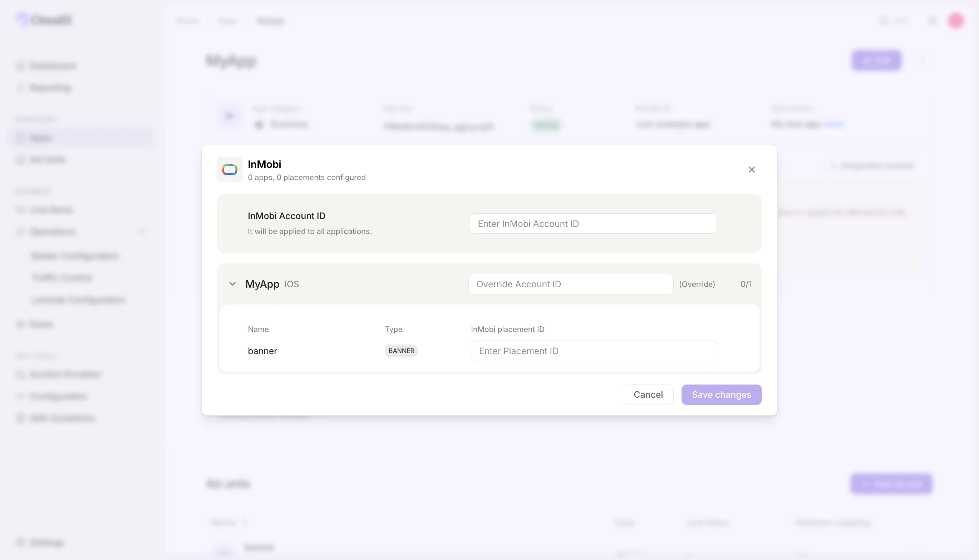The height and width of the screenshot is (560, 979).
Task: Open Settings via the gear at sidebar bottom
Action: [20, 542]
